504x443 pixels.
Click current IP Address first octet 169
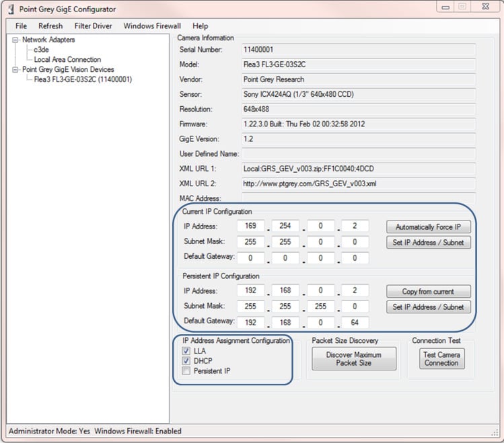tap(251, 226)
